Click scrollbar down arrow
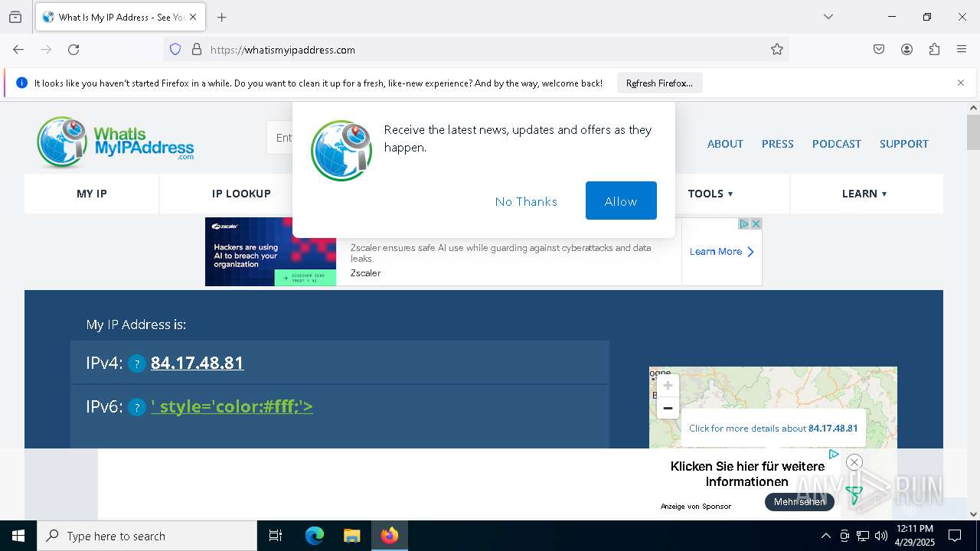 coord(973,514)
